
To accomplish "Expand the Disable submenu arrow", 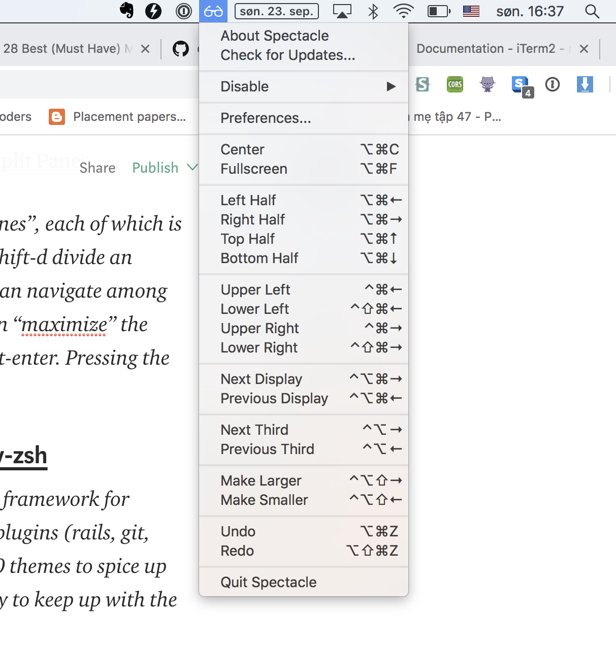I will point(391,86).
